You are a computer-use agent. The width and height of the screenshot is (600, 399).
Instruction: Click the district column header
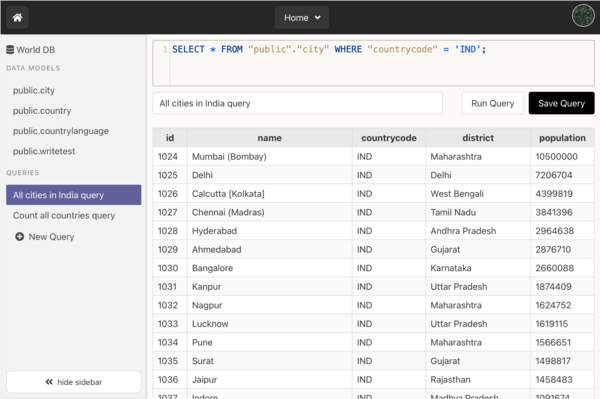[478, 138]
